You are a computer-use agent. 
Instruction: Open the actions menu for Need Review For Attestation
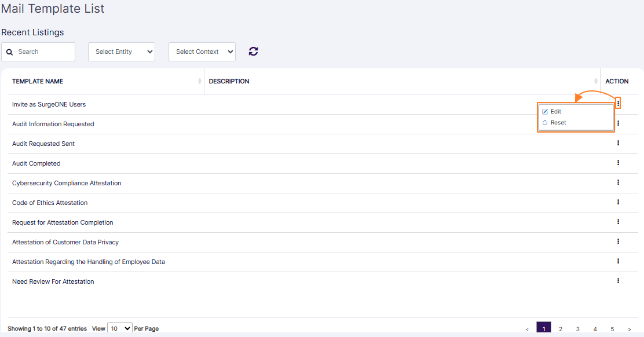tap(618, 281)
